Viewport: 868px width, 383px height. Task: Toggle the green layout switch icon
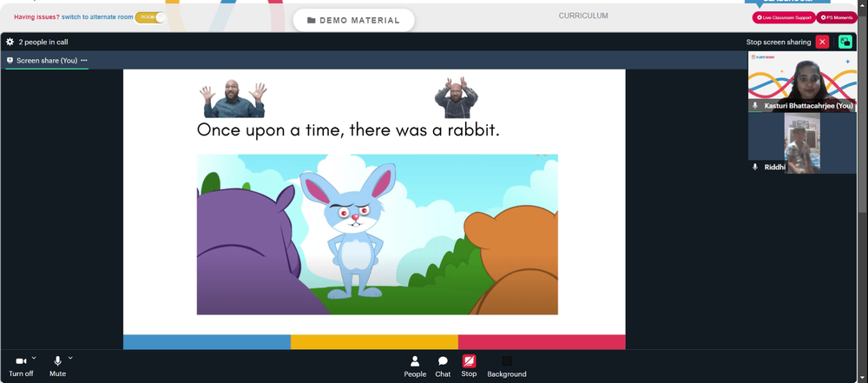pos(845,42)
